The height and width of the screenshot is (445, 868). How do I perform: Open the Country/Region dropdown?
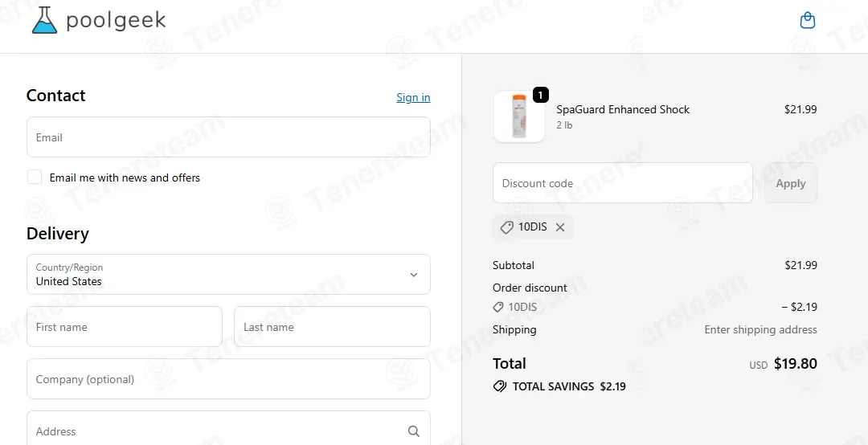coord(228,275)
